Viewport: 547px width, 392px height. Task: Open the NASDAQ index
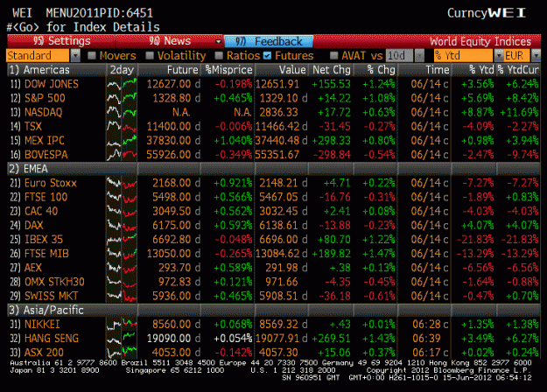[x=43, y=112]
